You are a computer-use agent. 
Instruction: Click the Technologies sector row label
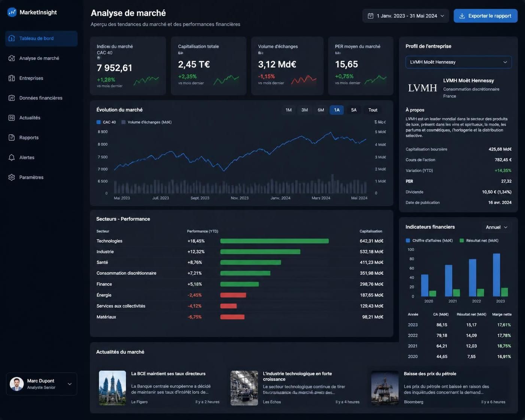click(109, 241)
